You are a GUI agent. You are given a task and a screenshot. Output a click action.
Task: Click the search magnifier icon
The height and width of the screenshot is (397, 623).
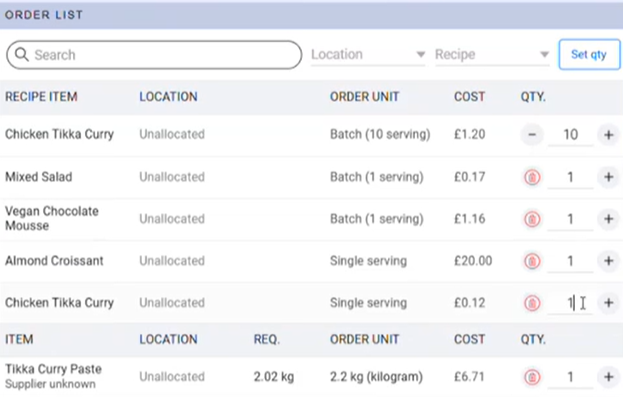coord(22,54)
